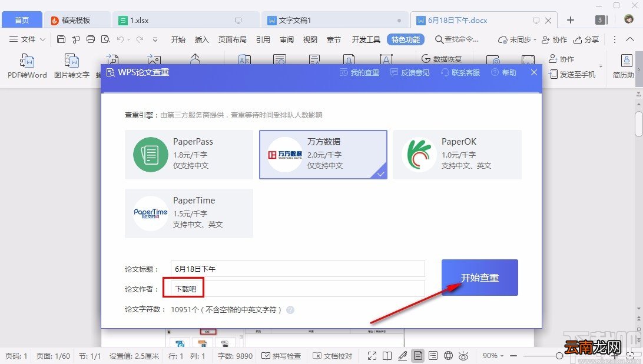Open the 图片转文字 tool

[72, 66]
